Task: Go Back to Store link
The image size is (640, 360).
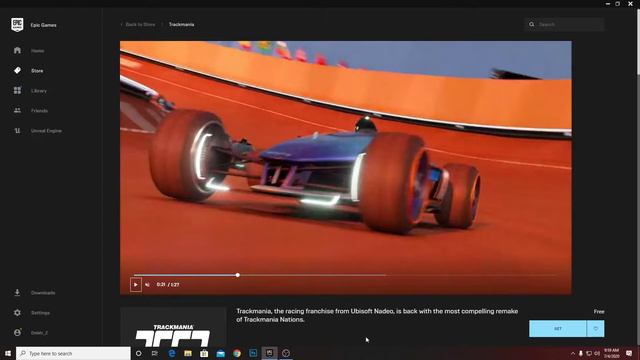Action: point(140,24)
